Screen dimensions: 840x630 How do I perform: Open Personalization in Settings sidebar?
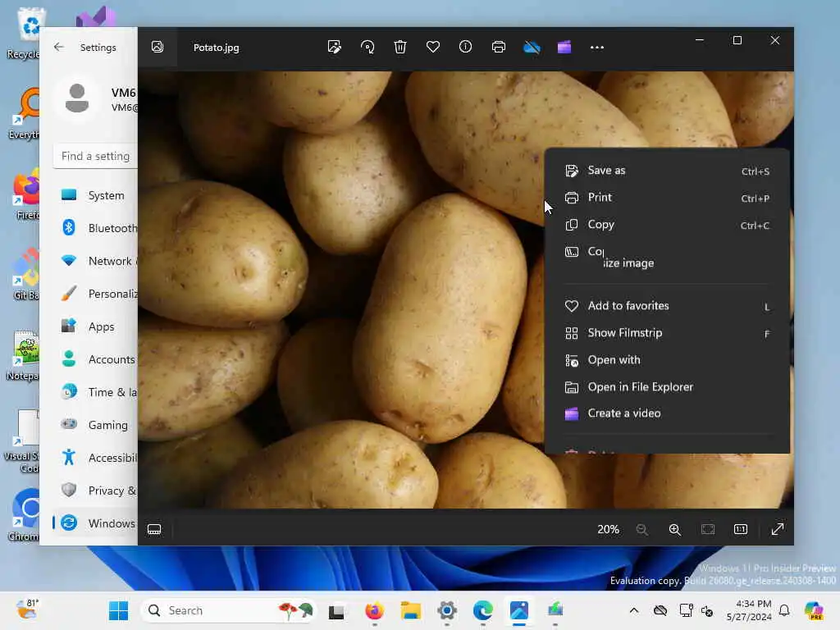click(x=97, y=294)
